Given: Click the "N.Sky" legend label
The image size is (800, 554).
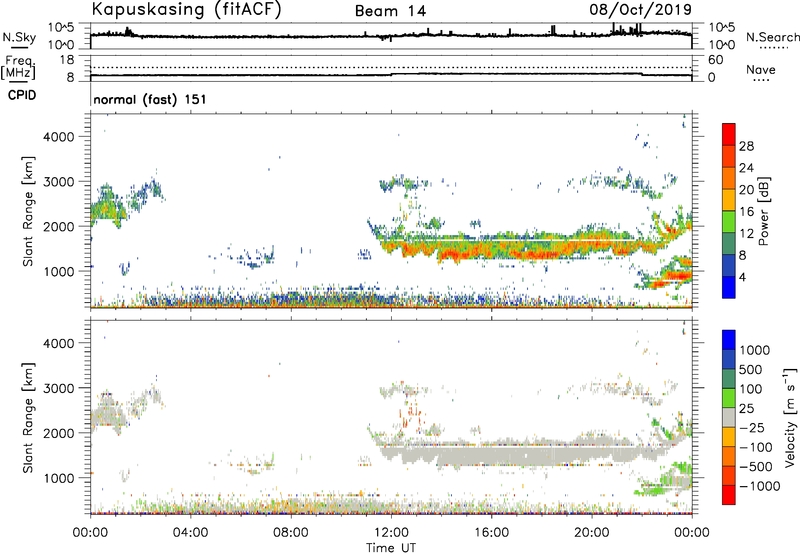Looking at the screenshot, I should click(x=19, y=37).
